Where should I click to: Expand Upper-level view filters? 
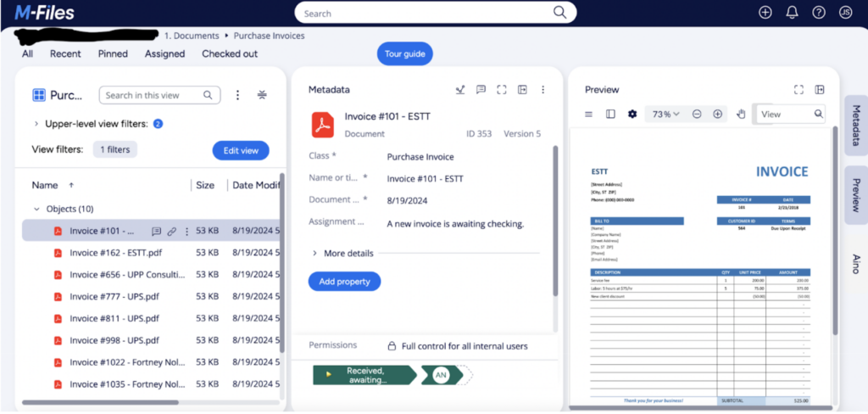point(36,124)
